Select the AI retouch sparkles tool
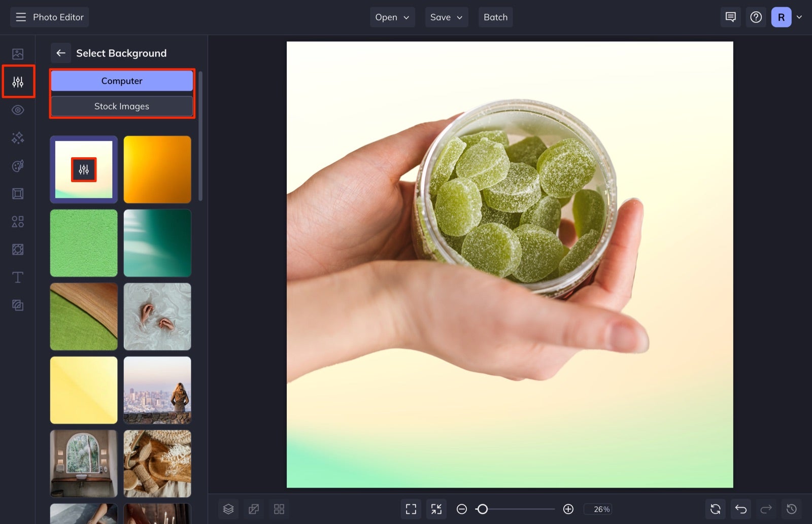 click(x=18, y=137)
